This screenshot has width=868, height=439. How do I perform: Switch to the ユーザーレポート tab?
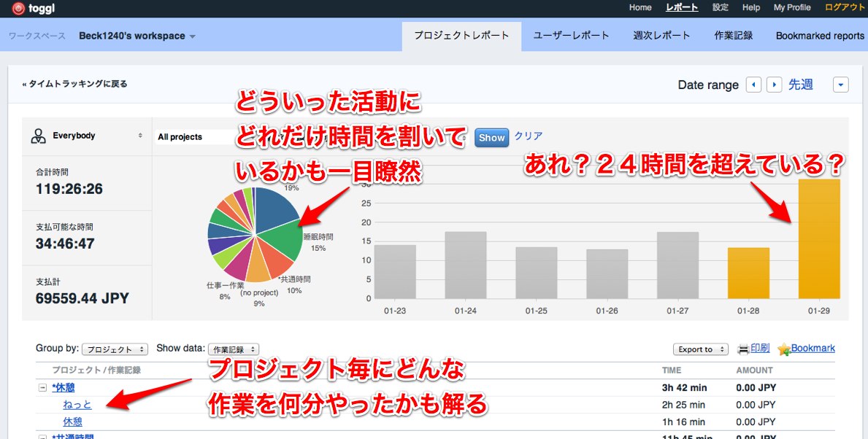click(571, 36)
